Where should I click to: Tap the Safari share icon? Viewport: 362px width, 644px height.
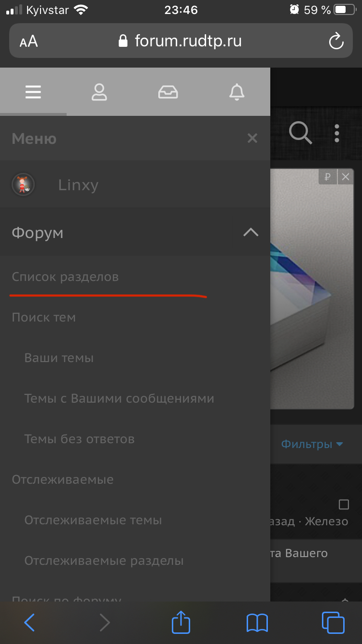181,622
